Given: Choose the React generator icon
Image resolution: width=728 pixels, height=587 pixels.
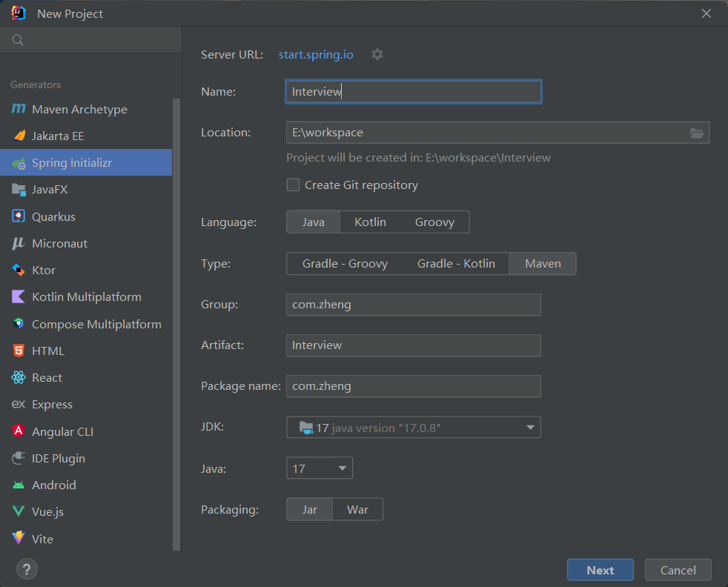Looking at the screenshot, I should [19, 377].
